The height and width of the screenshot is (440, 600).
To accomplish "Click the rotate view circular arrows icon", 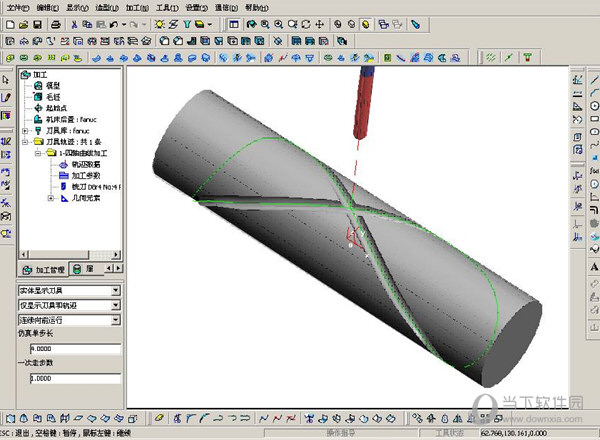I will coord(306,25).
